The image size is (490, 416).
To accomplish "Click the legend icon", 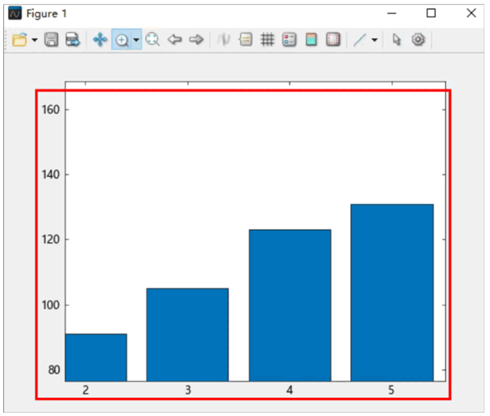I will coord(289,40).
